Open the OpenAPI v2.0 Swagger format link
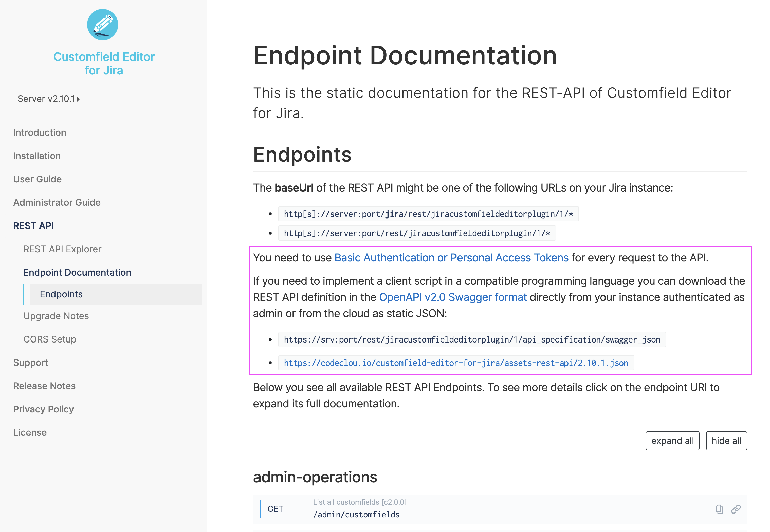The width and height of the screenshot is (770, 532). coord(453,297)
